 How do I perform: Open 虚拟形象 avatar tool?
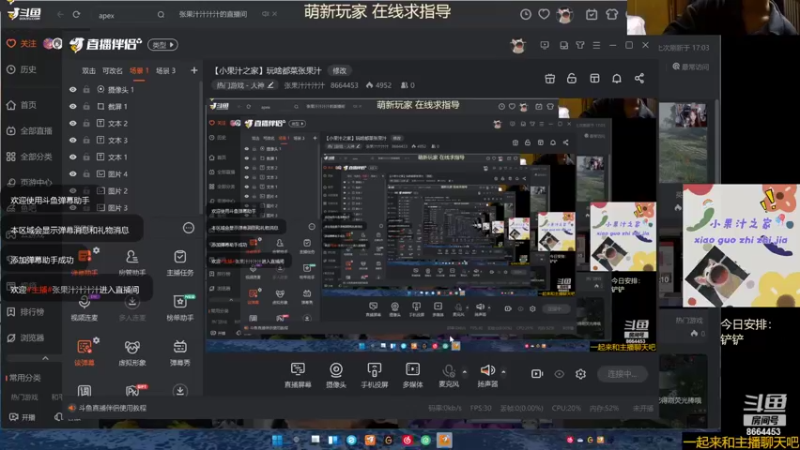click(x=132, y=353)
